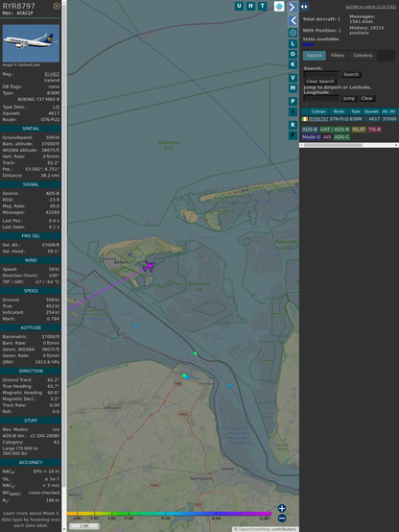Close the RYR8797 aircraft info panel
Image resolution: width=399 pixels, height=532 pixels.
[x=57, y=6]
